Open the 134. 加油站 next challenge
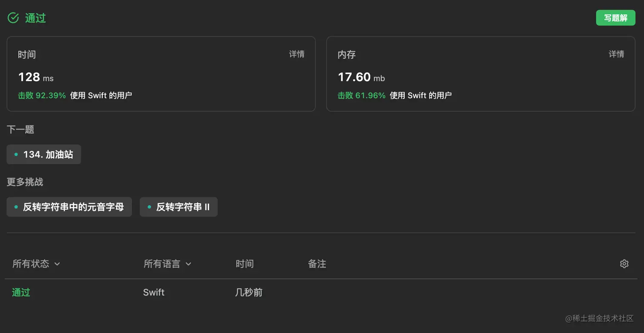644x333 pixels. click(x=48, y=154)
